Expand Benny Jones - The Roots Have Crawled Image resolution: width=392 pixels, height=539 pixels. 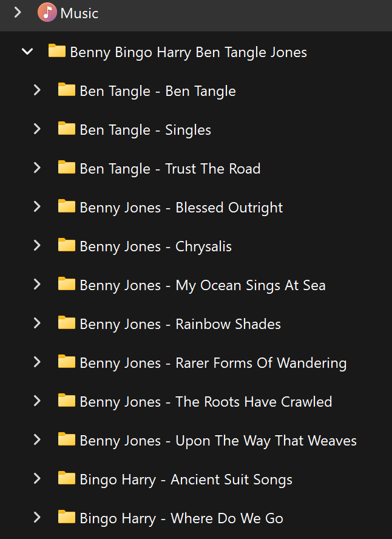pos(37,401)
